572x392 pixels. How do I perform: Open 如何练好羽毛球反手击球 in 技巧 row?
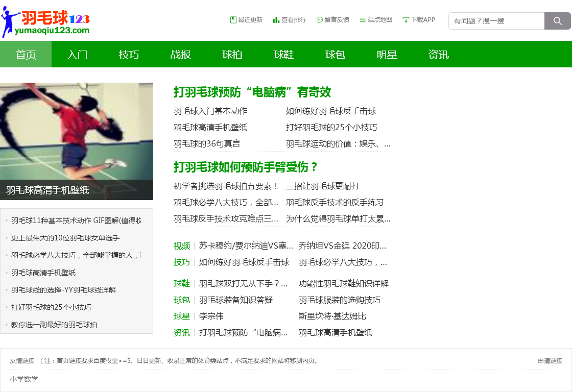[x=244, y=262]
